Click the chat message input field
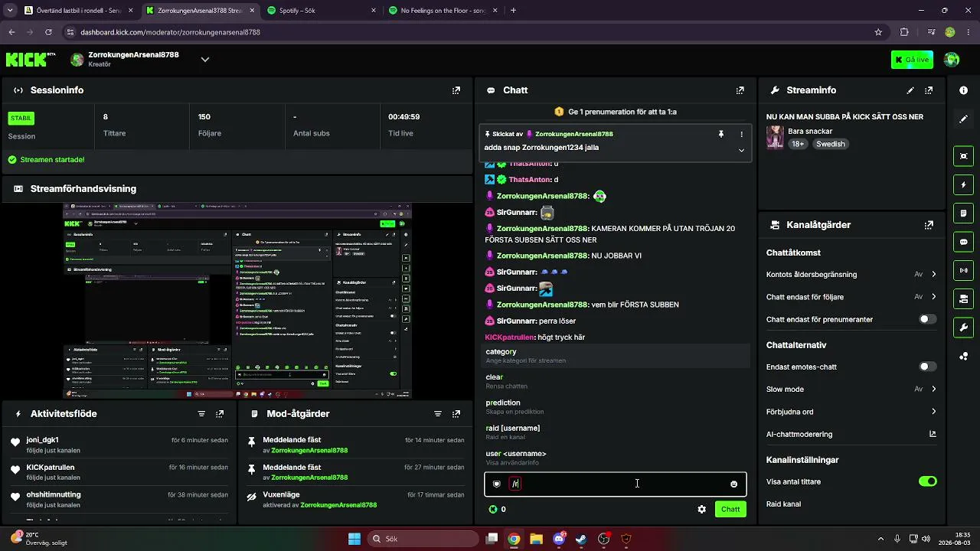 tap(615, 484)
